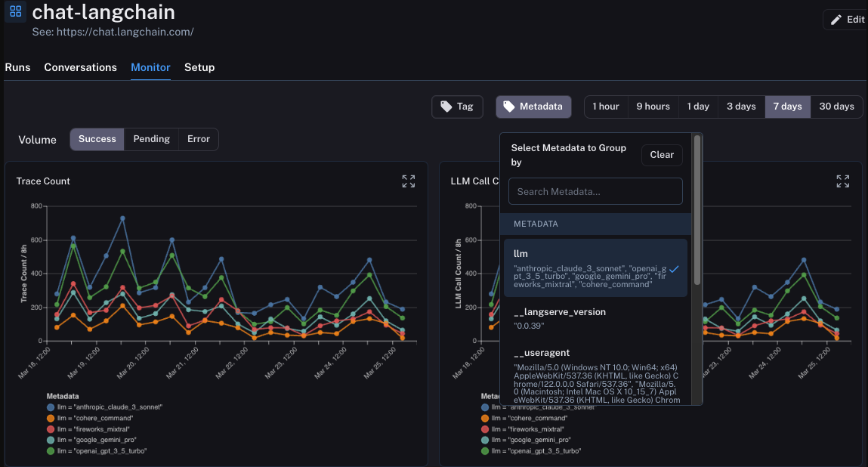Set time range to 1 hour

tap(606, 107)
